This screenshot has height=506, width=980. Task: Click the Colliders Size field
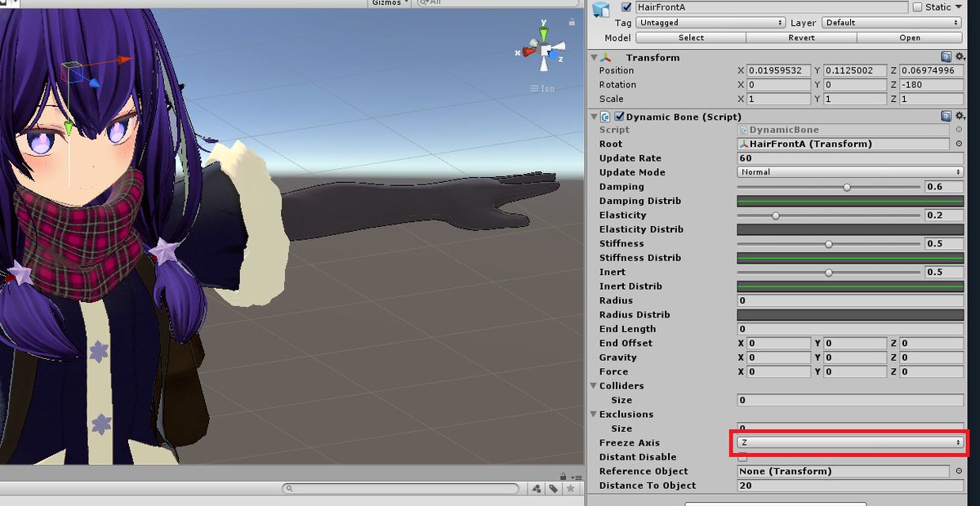click(x=850, y=401)
